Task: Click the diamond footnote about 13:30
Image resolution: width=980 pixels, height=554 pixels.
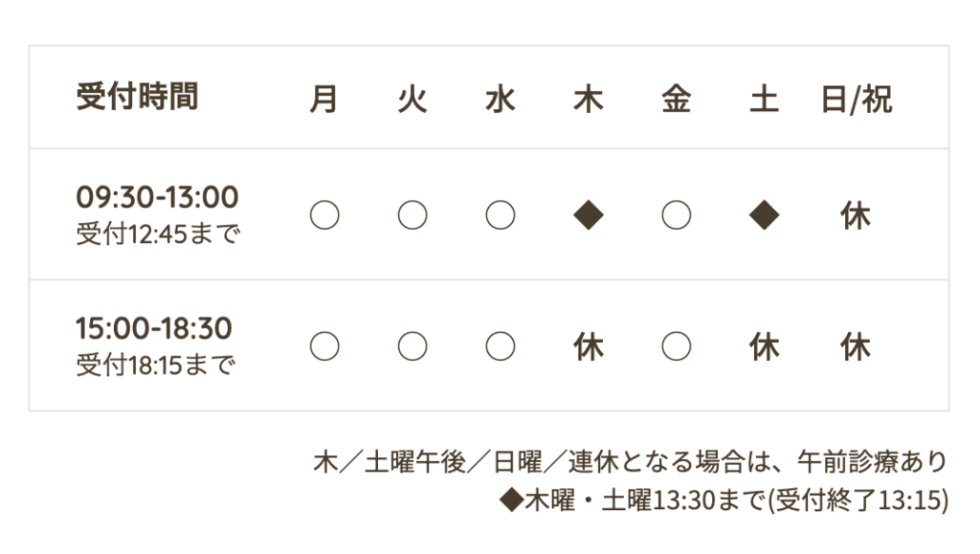Action: pos(724,500)
